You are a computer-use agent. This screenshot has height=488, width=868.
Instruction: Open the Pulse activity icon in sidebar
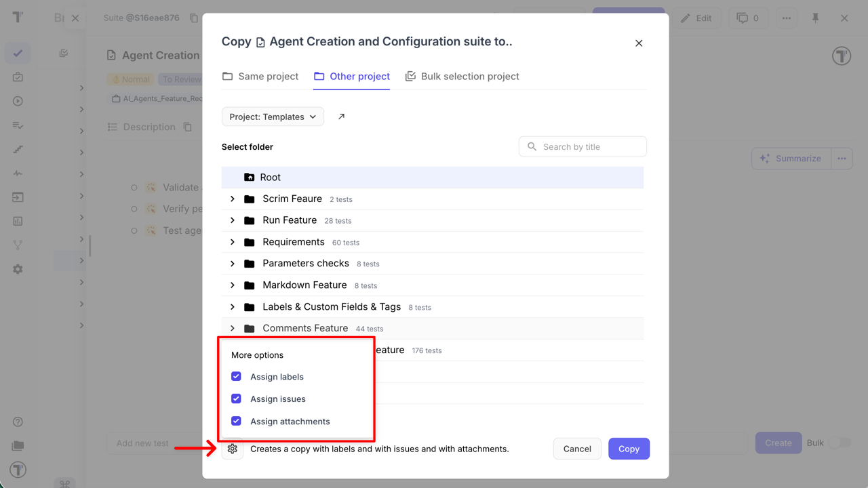coord(18,174)
